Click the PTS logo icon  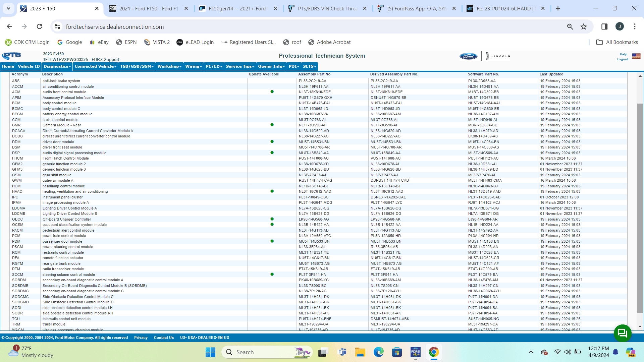click(11, 56)
